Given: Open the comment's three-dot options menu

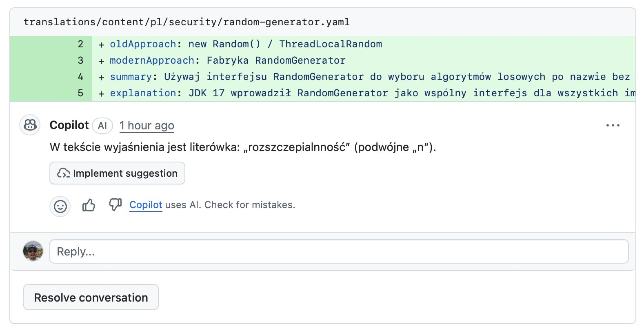Looking at the screenshot, I should pos(613,125).
